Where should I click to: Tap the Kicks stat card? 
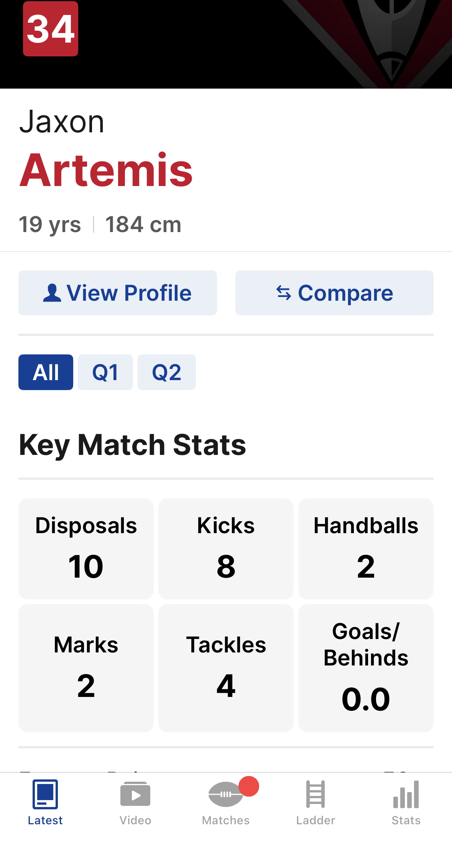click(226, 549)
